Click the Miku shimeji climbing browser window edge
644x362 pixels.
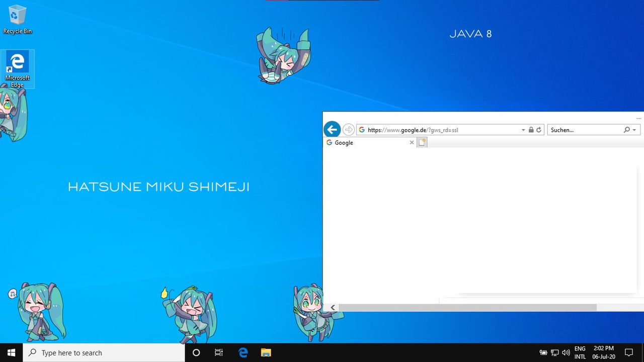pyautogui.click(x=317, y=312)
